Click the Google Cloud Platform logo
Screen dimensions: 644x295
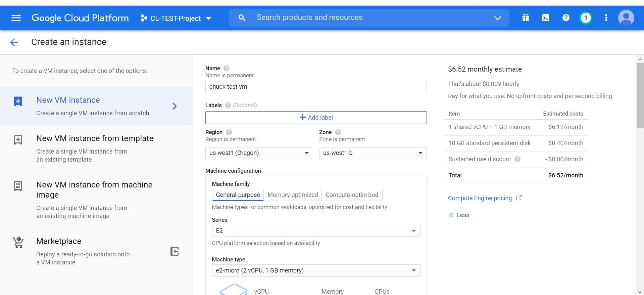(80, 18)
